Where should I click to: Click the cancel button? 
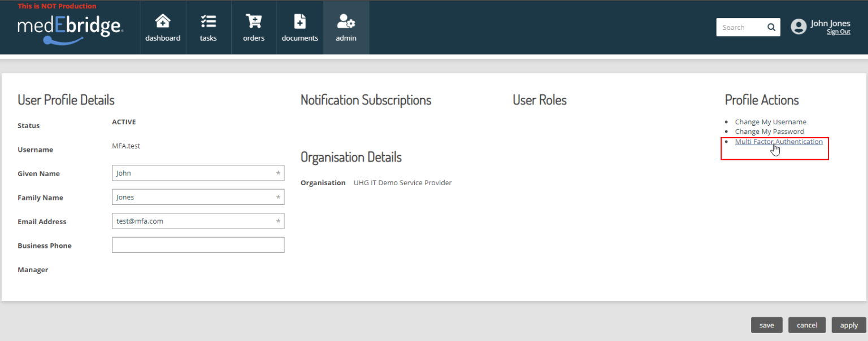(x=807, y=325)
